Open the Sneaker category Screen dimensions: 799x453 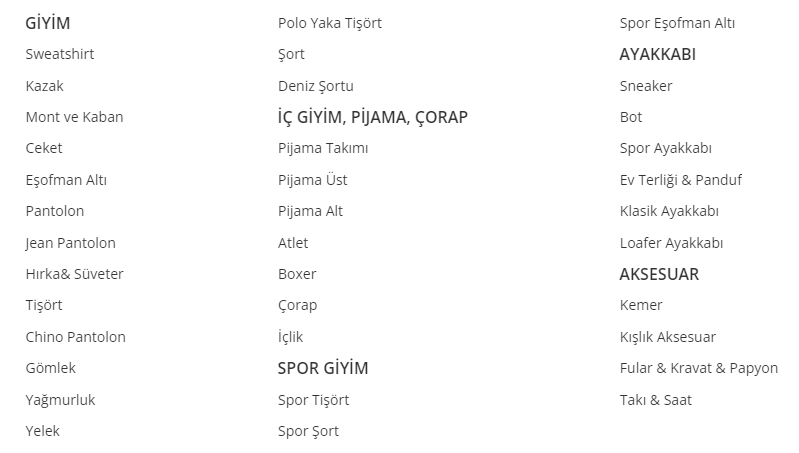646,86
